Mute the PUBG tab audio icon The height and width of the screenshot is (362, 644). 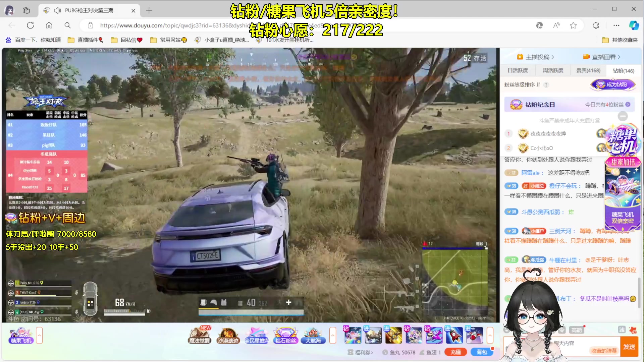coord(57,10)
